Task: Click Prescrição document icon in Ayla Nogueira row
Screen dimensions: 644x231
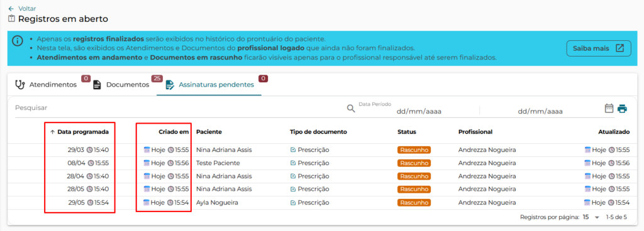Action: coord(293,202)
